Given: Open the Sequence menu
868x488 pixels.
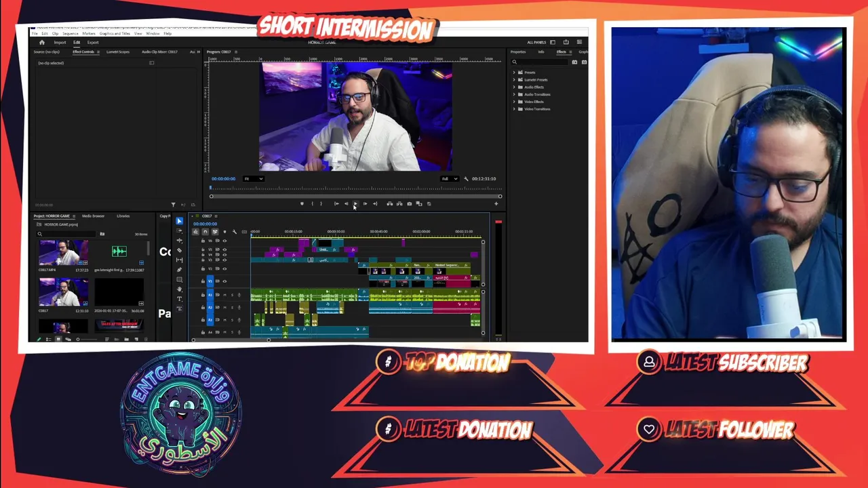Looking at the screenshot, I should point(71,33).
